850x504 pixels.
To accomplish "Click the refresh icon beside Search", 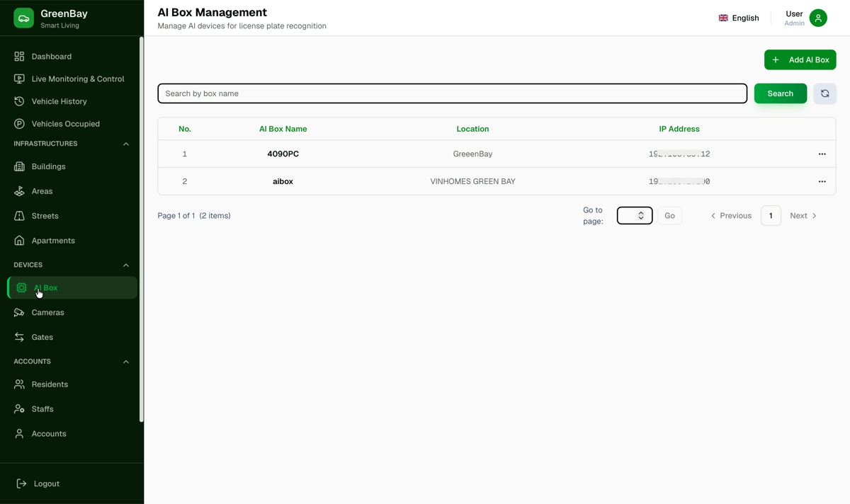I will (x=824, y=93).
